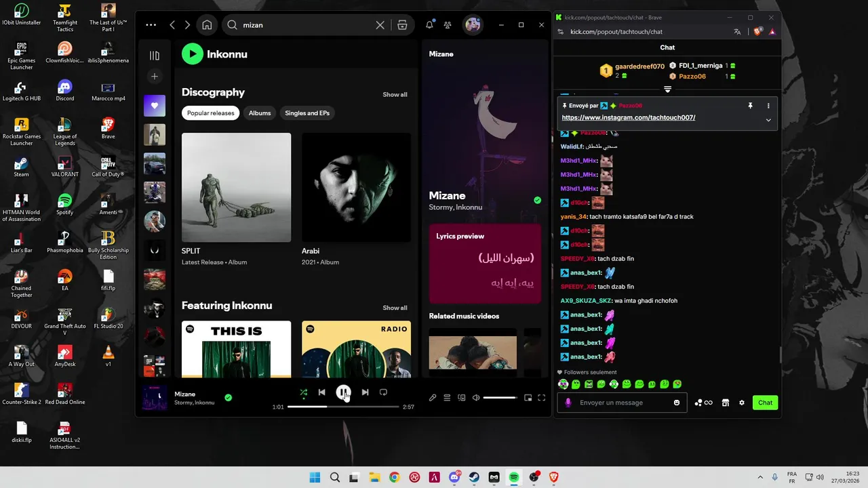Open Spotify profile avatar menu

pyautogui.click(x=473, y=25)
